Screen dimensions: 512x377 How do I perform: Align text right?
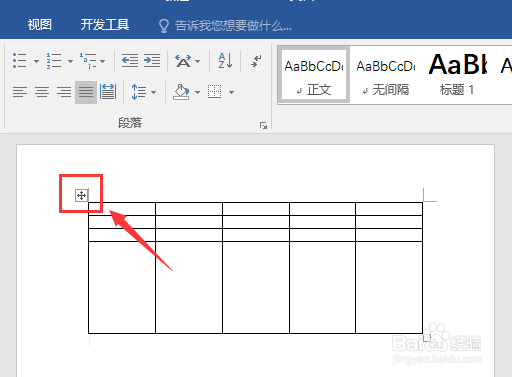point(64,92)
